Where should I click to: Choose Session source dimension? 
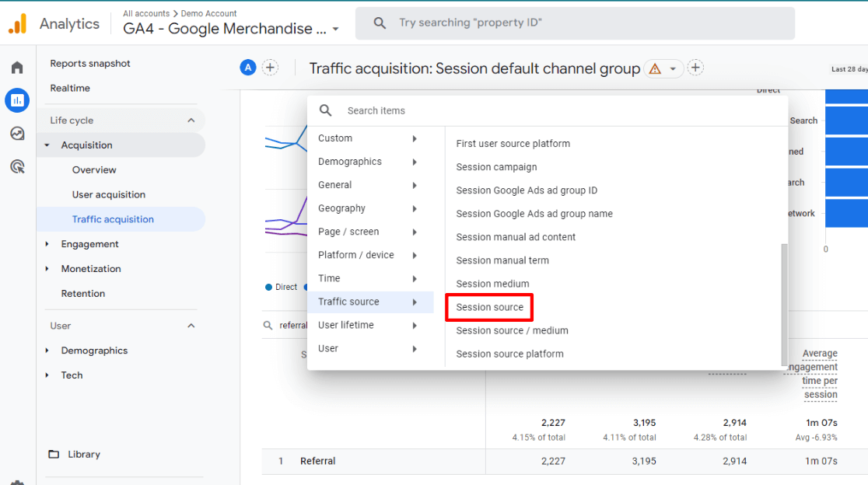click(x=489, y=307)
